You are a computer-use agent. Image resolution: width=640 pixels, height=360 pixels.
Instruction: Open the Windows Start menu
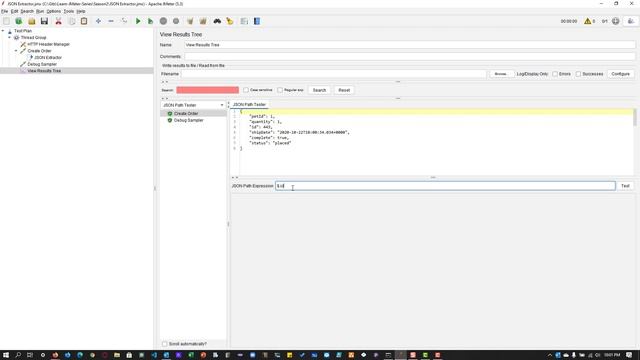[6, 355]
